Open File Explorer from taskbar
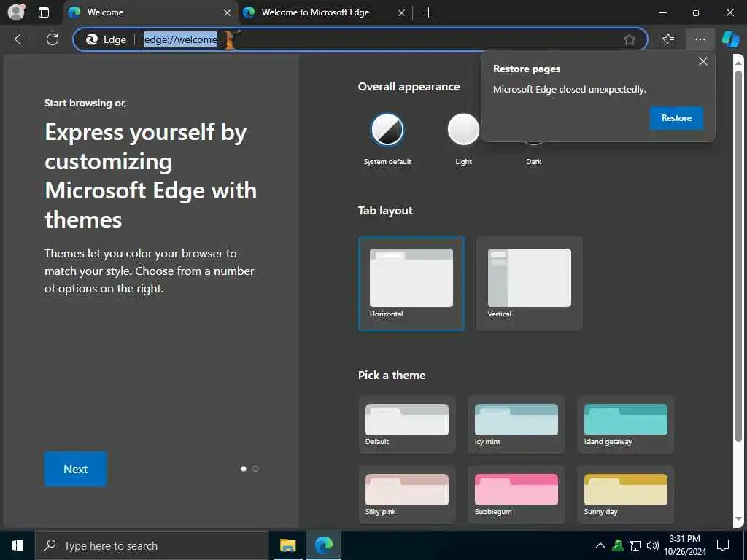Screen dimensions: 747x560 287,545
